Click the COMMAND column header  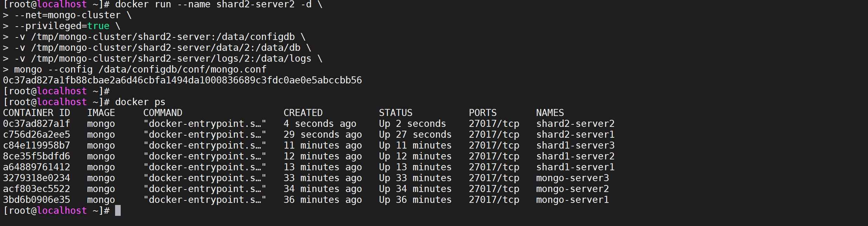pos(163,113)
